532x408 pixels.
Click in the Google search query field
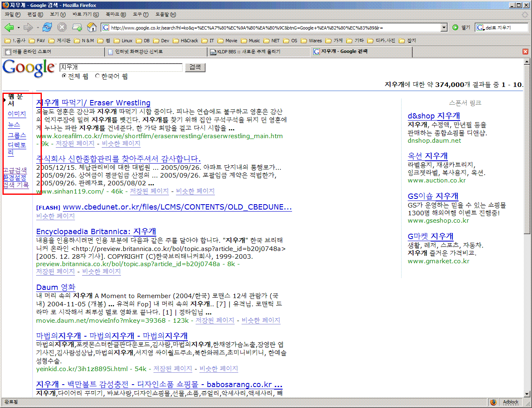point(121,67)
